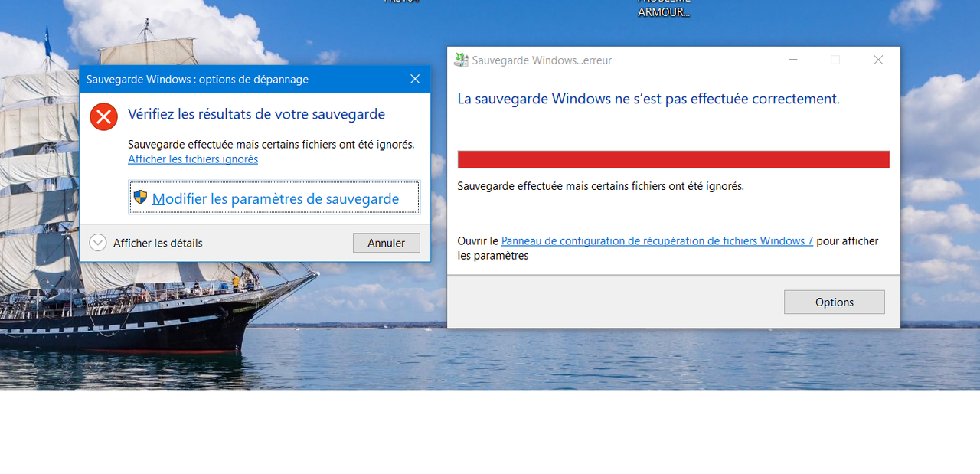980x474 pixels.
Task: Click the red error X icon
Action: (103, 116)
